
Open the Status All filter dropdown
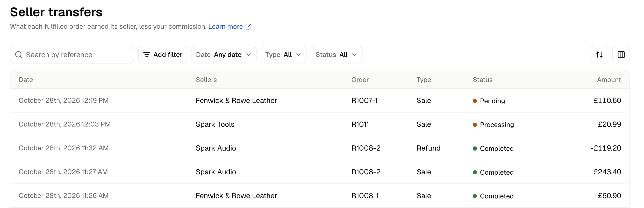point(337,55)
